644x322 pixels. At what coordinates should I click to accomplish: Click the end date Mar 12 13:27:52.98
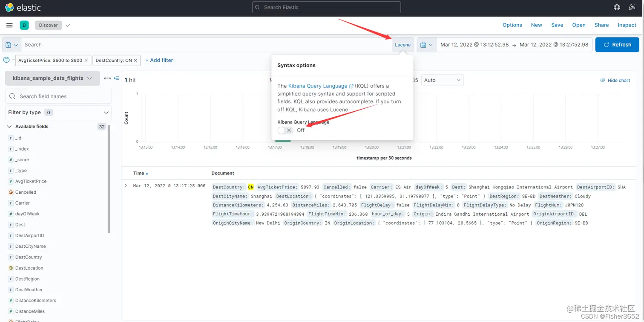point(554,45)
